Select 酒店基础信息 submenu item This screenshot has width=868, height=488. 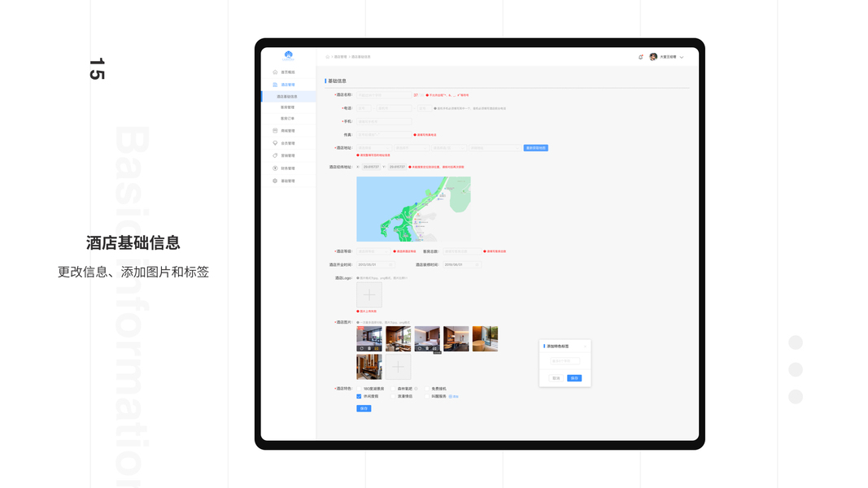coord(288,96)
